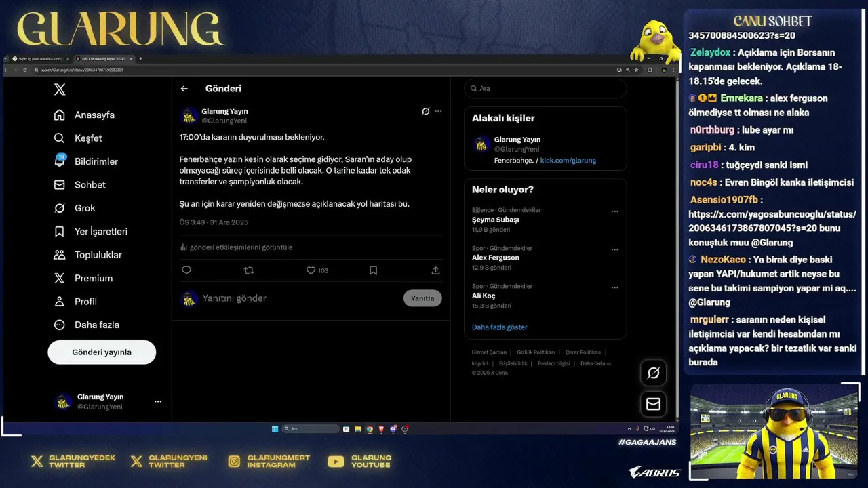Viewport: 868px width, 488px height.
Task: Click the Gönderi yayınla button
Action: click(x=102, y=352)
